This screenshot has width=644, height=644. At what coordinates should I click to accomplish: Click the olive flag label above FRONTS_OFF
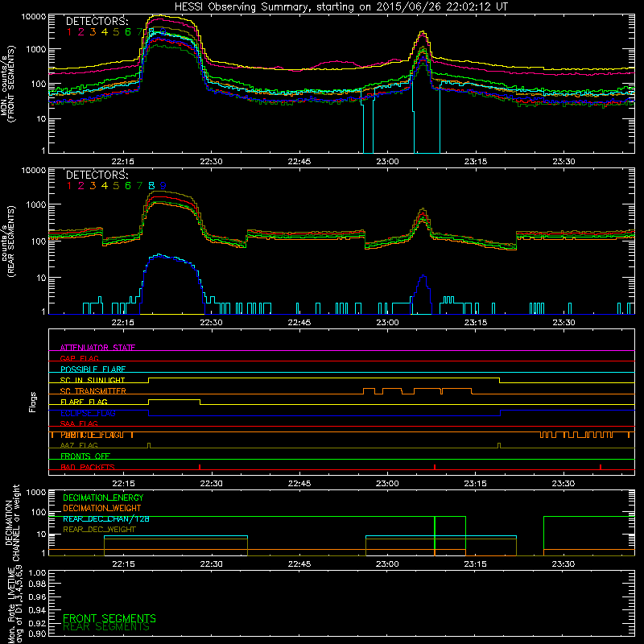(79, 445)
